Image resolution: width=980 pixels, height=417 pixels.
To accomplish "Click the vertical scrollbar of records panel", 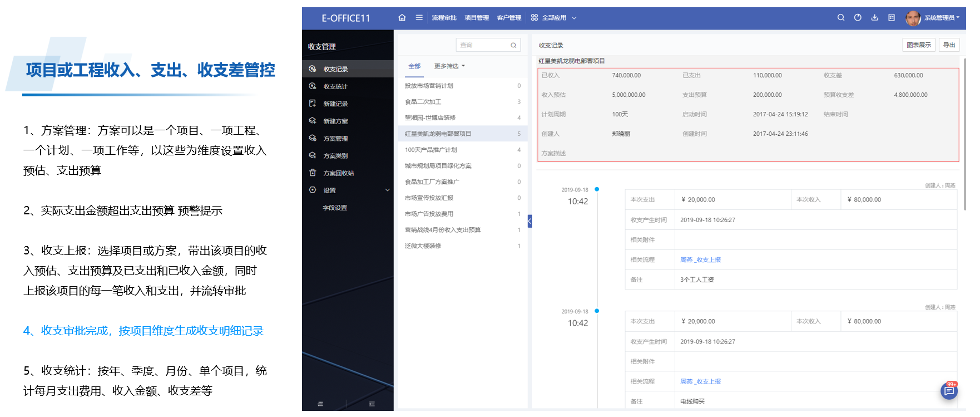I will 964,134.
